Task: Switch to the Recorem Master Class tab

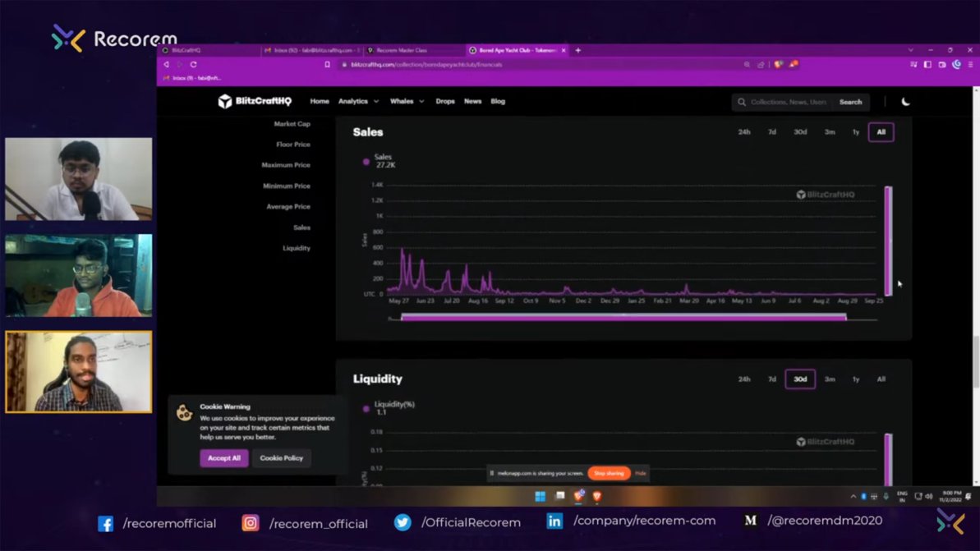Action: 414,50
